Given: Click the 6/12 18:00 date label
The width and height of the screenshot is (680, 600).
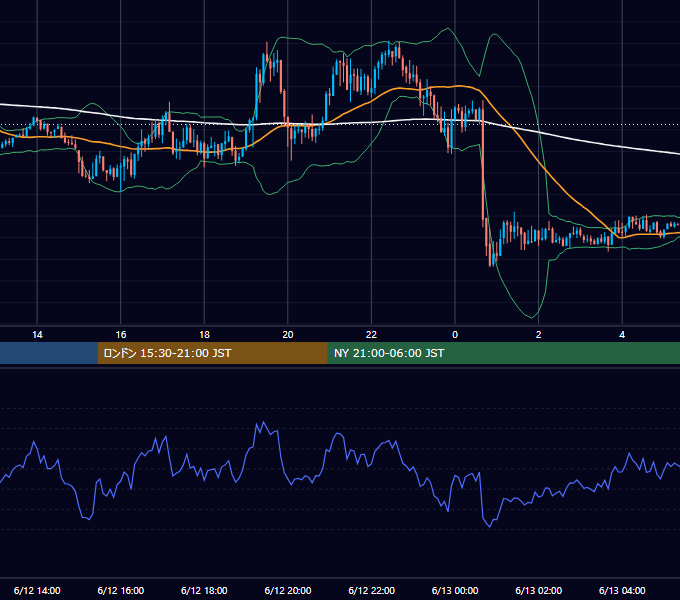Looking at the screenshot, I should (204, 590).
